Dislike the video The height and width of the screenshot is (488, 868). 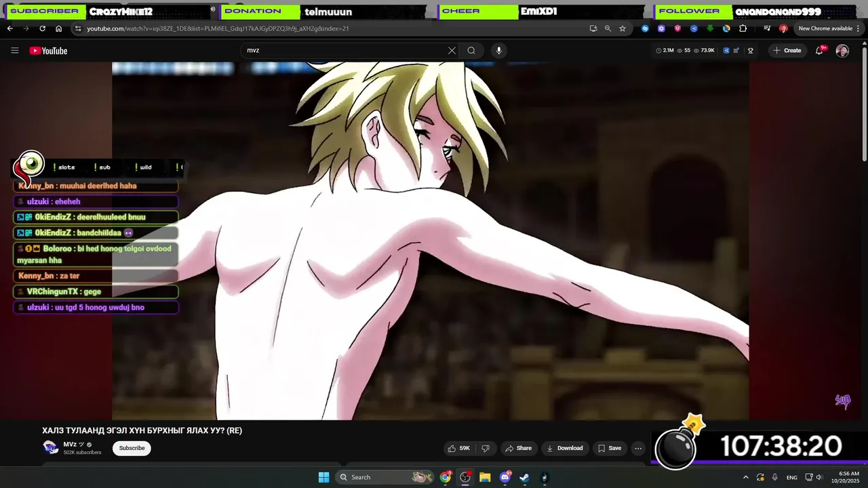486,448
